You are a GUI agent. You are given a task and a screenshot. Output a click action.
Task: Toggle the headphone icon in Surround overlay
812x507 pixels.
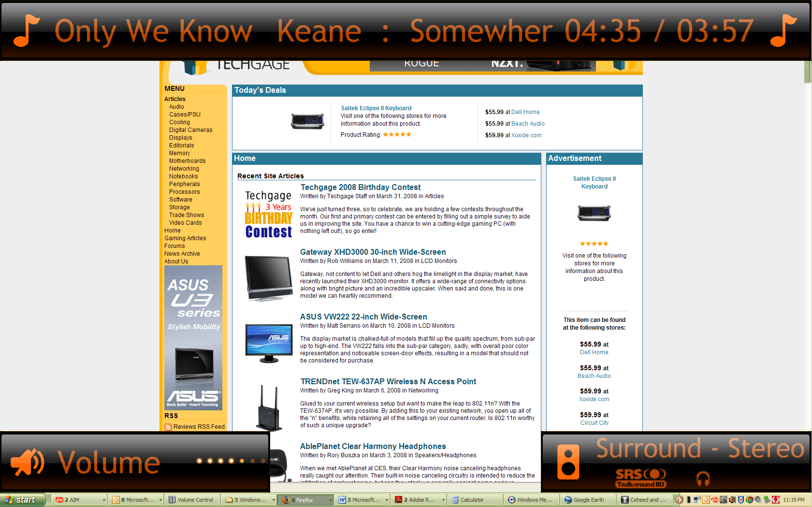(703, 478)
